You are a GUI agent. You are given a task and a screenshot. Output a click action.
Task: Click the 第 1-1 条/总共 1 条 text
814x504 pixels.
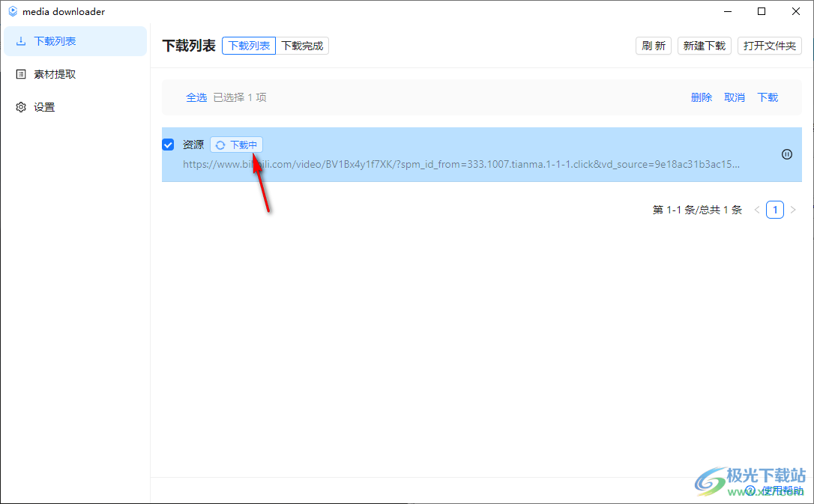coord(697,210)
